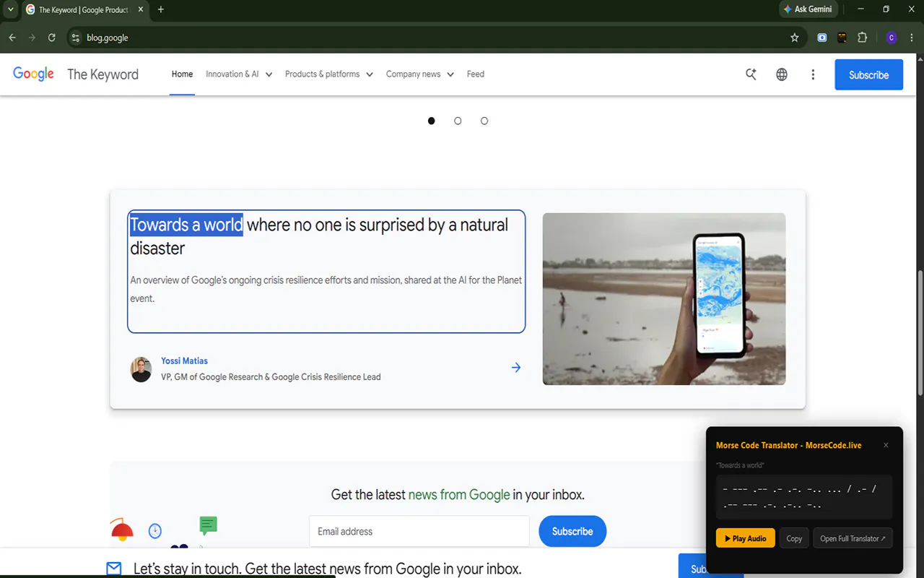Click the "Get the latest news" heading
The height and width of the screenshot is (578, 924).
point(458,495)
